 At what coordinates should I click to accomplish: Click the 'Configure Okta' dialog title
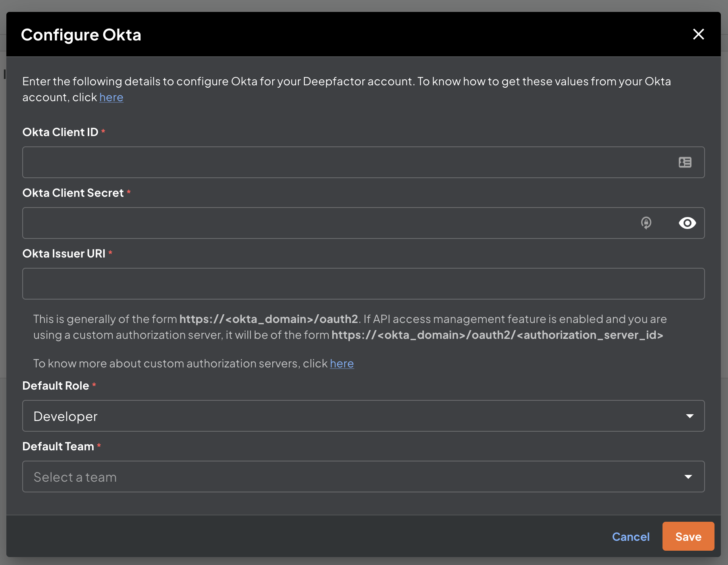click(81, 35)
